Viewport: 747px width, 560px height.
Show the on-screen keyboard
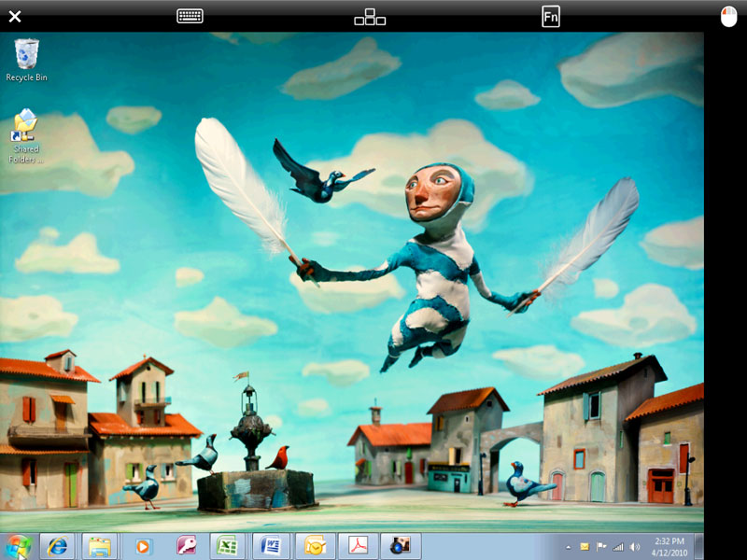click(190, 16)
